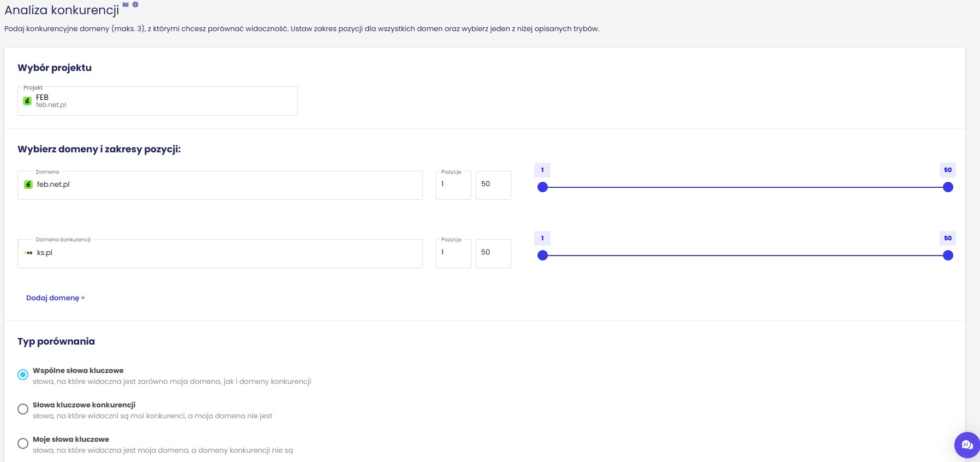Click Dodaj domenę + link
The height and width of the screenshot is (462, 980).
tap(55, 298)
